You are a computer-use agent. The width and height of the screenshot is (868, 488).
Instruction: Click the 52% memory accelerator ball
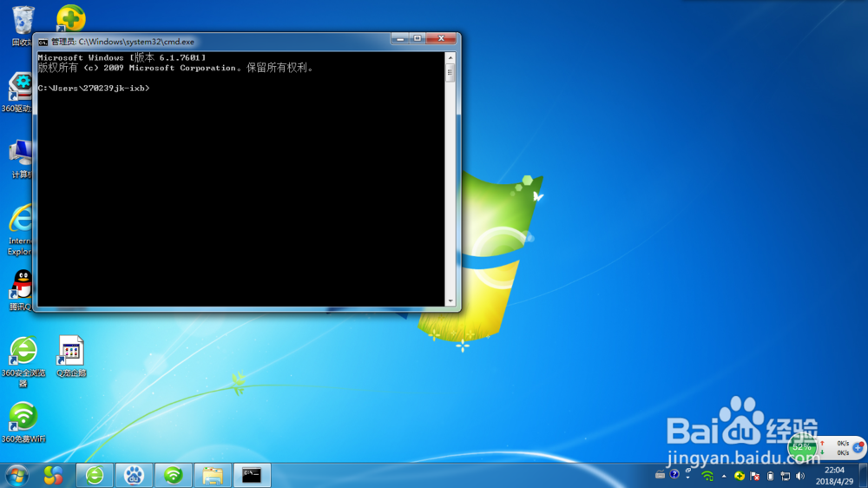[x=801, y=446]
